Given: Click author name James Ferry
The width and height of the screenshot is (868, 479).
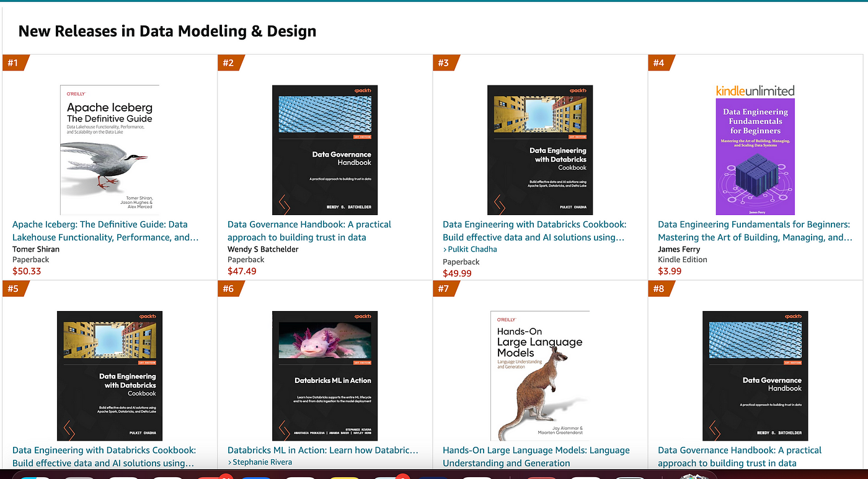Looking at the screenshot, I should [679, 249].
